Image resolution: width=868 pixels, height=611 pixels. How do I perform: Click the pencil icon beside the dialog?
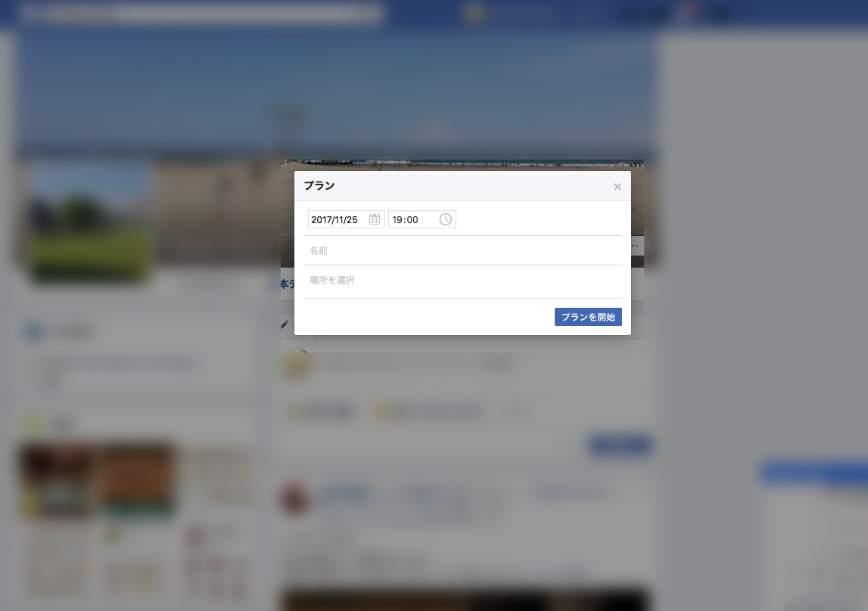[x=285, y=325]
